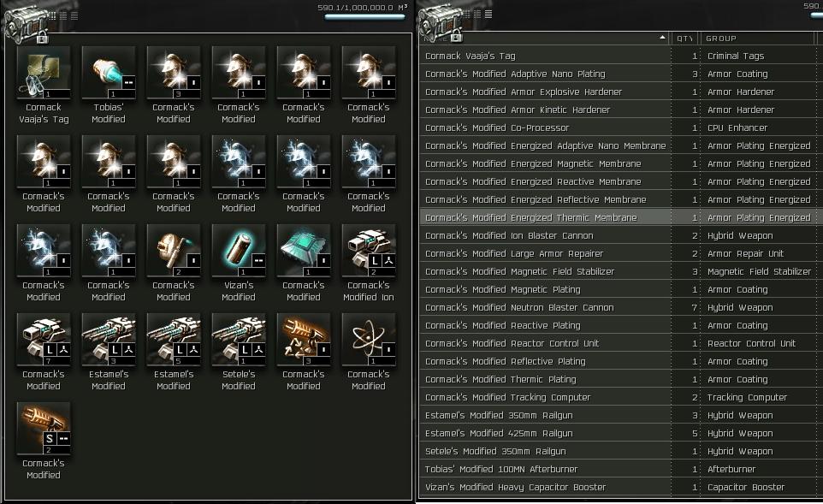Switch left window to icon grid view
823x504 pixels.
[x=52, y=15]
